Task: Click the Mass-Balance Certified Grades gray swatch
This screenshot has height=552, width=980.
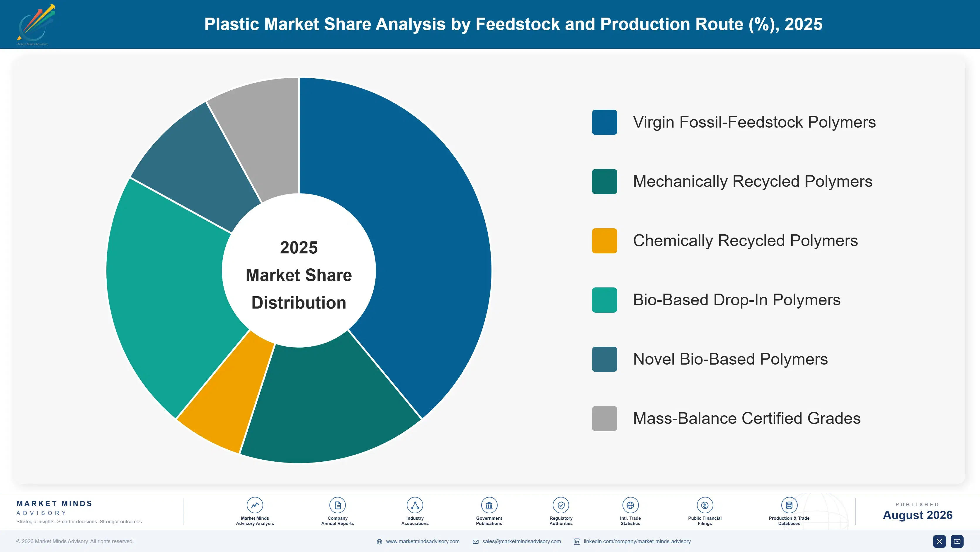Action: [604, 418]
